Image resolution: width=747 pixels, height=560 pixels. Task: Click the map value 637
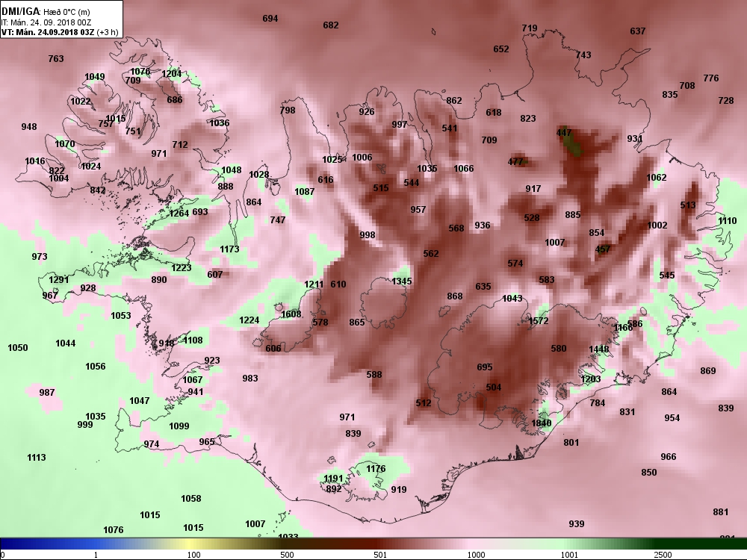point(637,31)
